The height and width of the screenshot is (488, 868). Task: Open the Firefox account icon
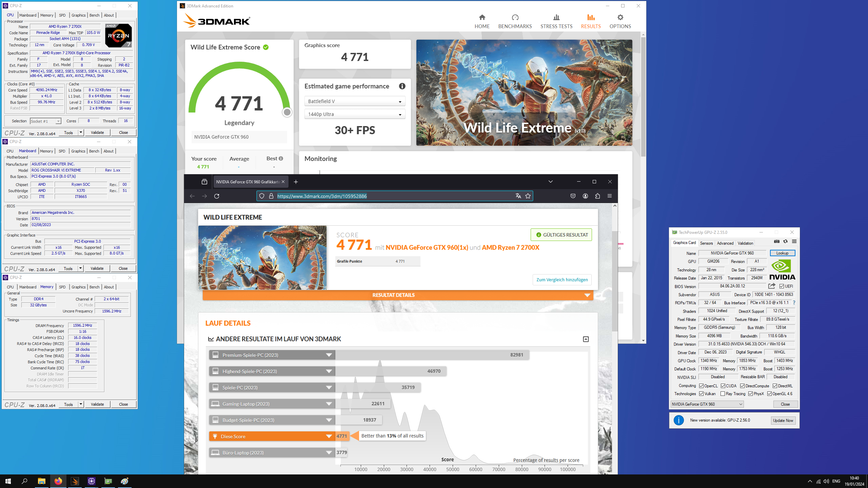click(x=585, y=196)
